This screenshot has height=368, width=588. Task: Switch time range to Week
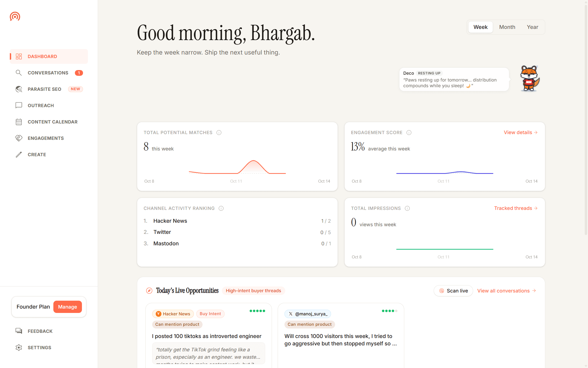pos(480,27)
